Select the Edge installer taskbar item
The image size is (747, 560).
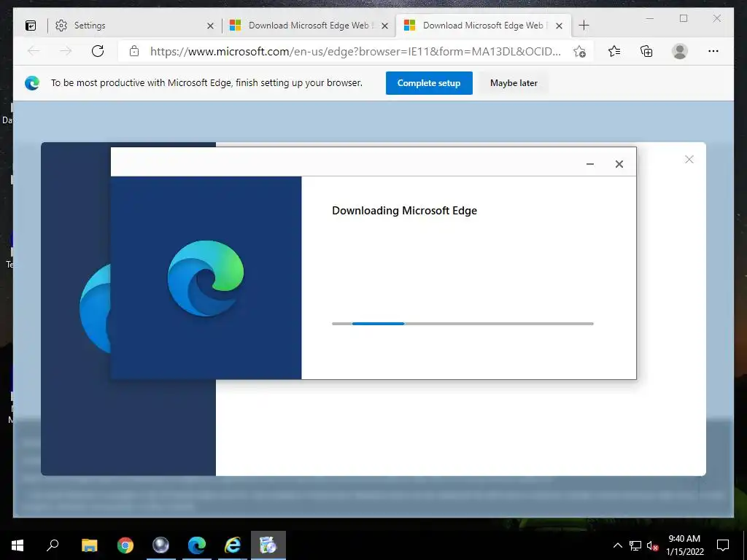tap(268, 545)
